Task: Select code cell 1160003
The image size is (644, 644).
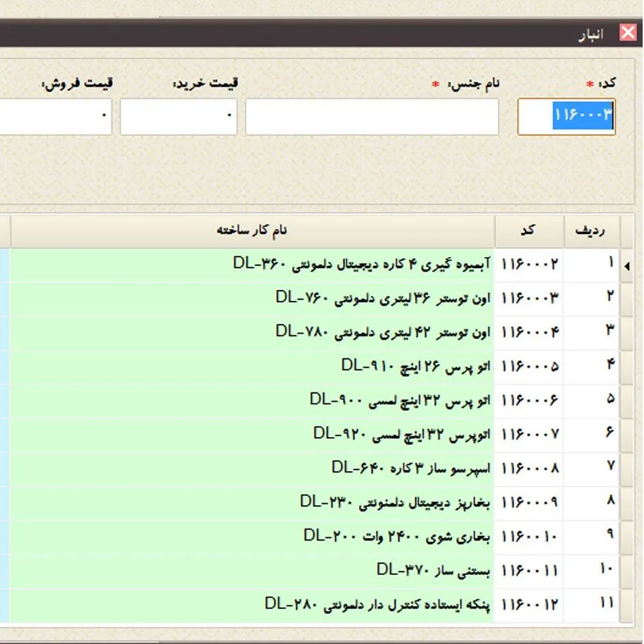Action: pyautogui.click(x=530, y=298)
